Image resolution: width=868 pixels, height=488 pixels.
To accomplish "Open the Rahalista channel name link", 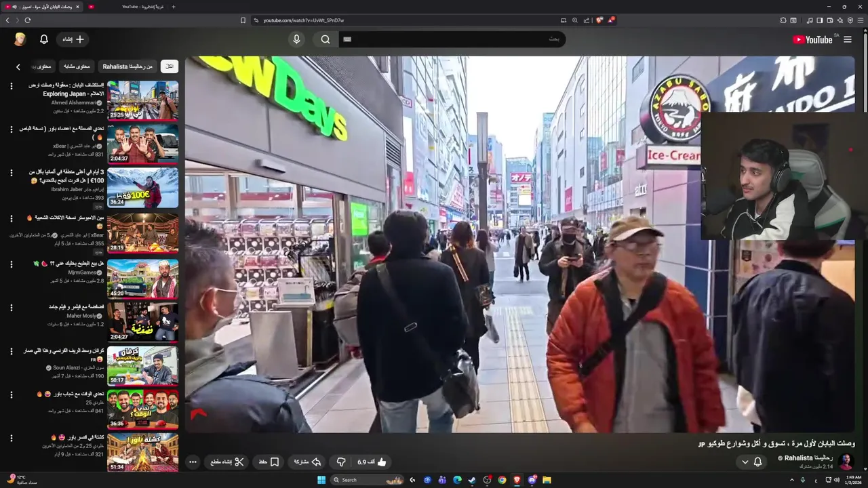I will pos(808,458).
